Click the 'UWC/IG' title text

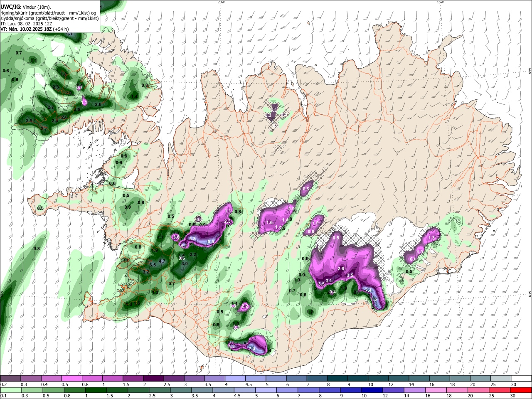tap(10, 7)
